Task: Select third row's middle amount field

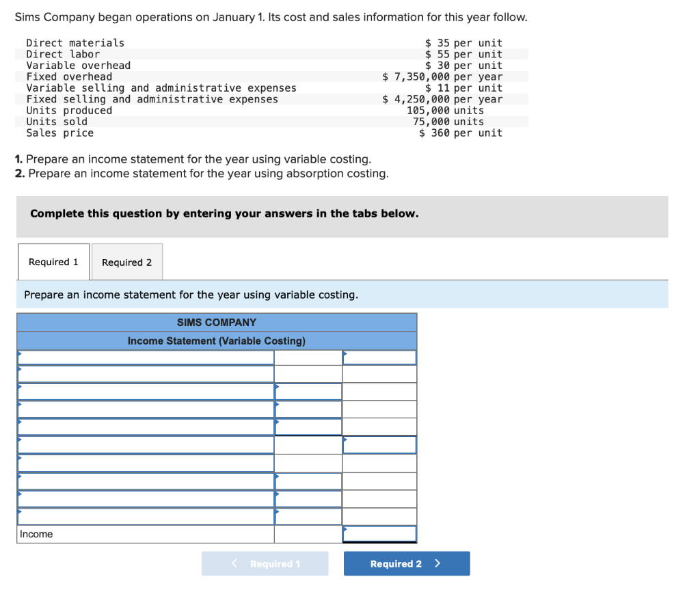Action: (x=308, y=392)
